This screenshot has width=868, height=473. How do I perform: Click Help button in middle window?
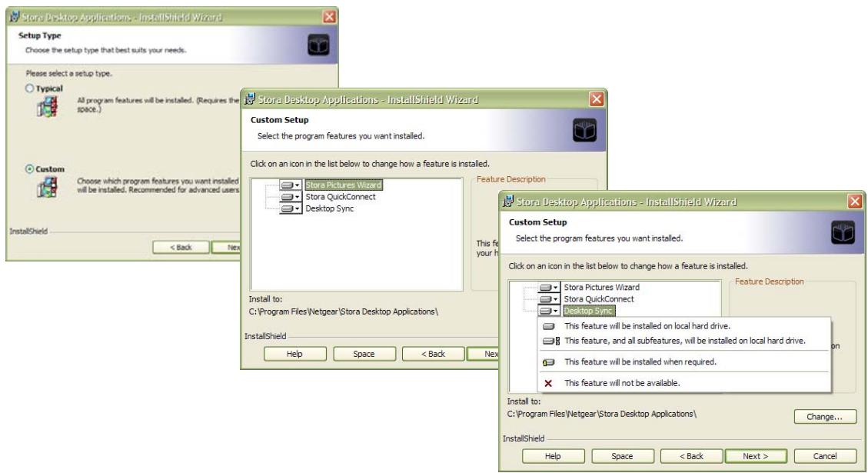pos(294,354)
